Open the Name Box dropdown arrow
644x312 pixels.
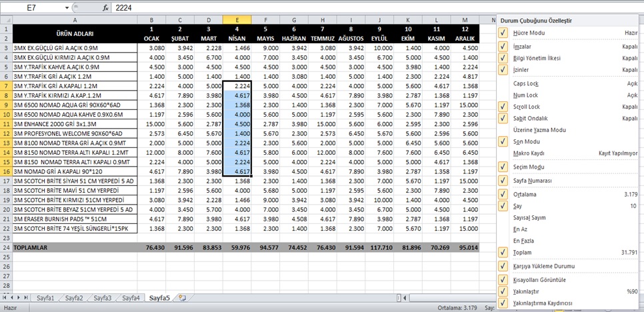[x=67, y=8]
